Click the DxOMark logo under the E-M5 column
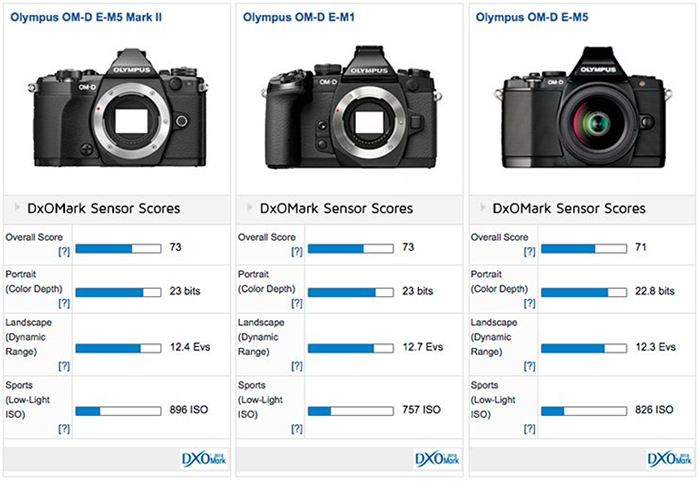The width and height of the screenshot is (700, 481). coord(662,458)
